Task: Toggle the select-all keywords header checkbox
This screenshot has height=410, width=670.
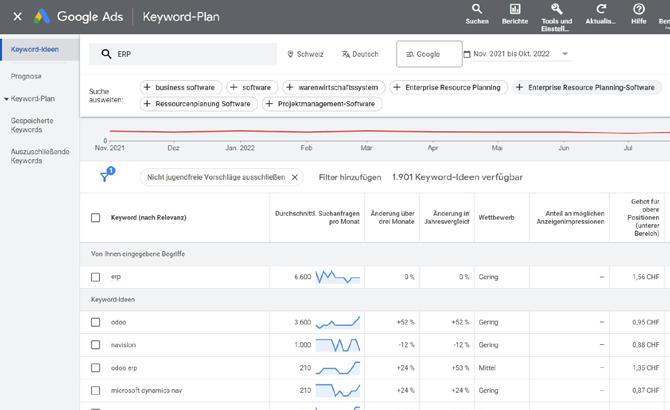Action: (96, 217)
